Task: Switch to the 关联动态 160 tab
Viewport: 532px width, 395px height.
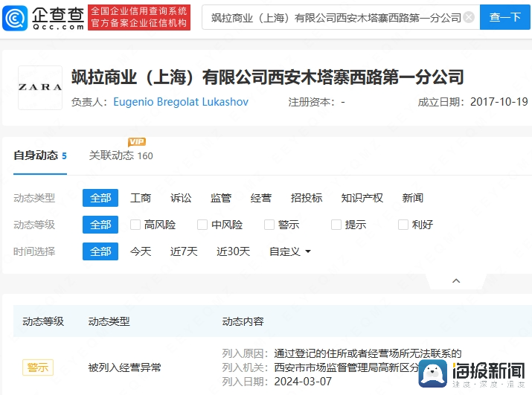Action: [121, 155]
